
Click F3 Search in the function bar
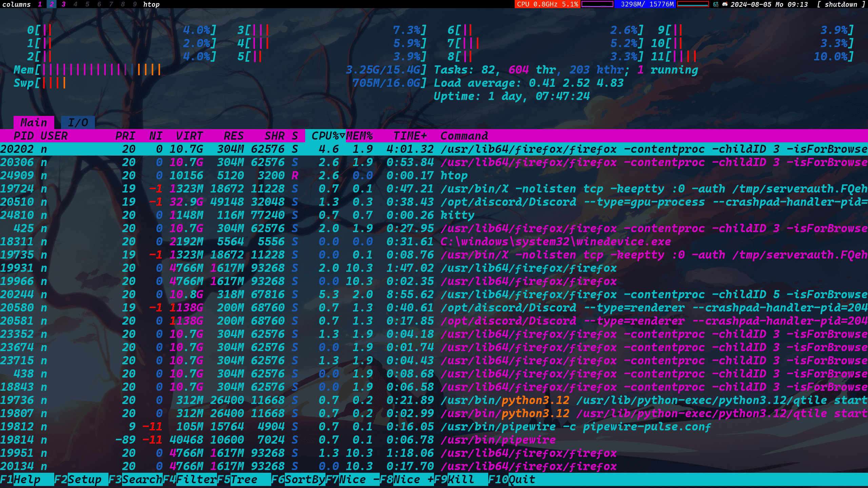pos(136,480)
